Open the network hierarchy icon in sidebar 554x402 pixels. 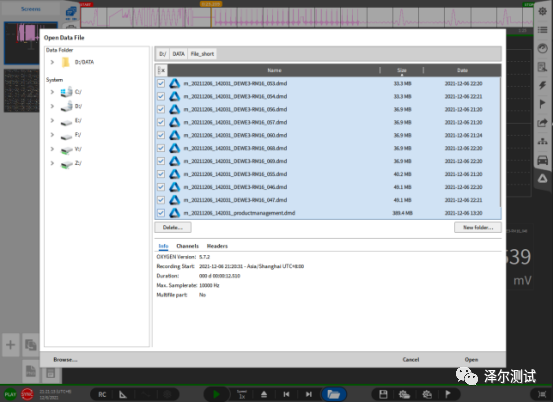542,141
